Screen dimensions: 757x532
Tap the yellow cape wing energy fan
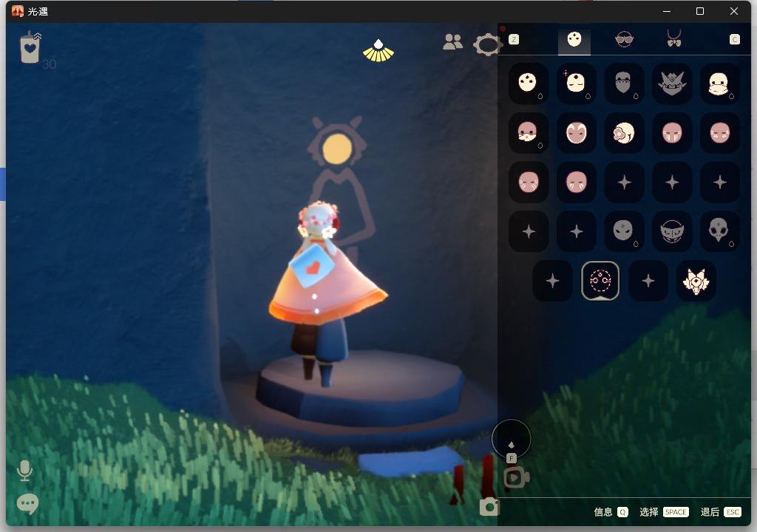point(378,51)
